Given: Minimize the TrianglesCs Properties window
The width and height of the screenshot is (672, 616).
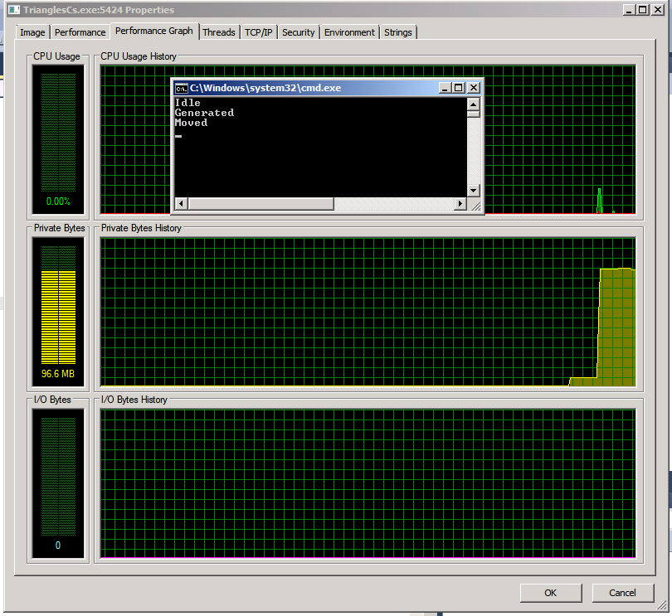Looking at the screenshot, I should pyautogui.click(x=629, y=9).
